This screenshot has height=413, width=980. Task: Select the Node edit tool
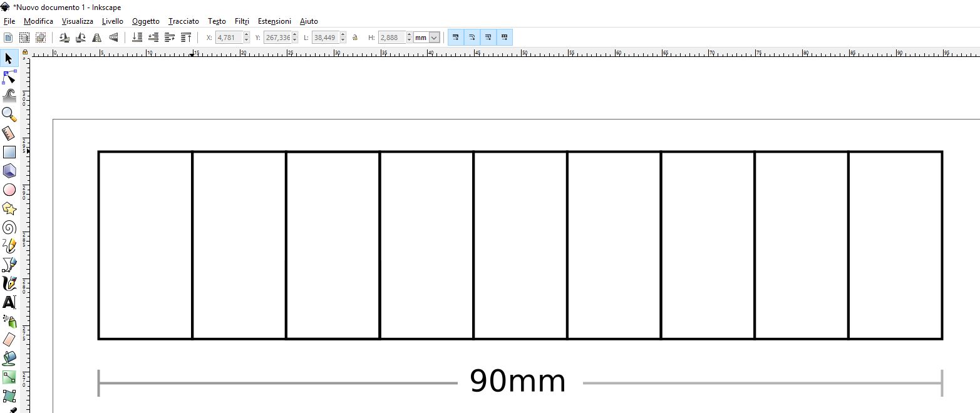(x=9, y=77)
